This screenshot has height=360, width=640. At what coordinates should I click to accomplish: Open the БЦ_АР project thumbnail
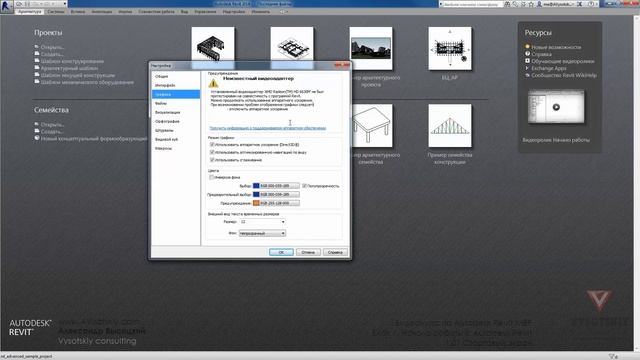coord(450,48)
